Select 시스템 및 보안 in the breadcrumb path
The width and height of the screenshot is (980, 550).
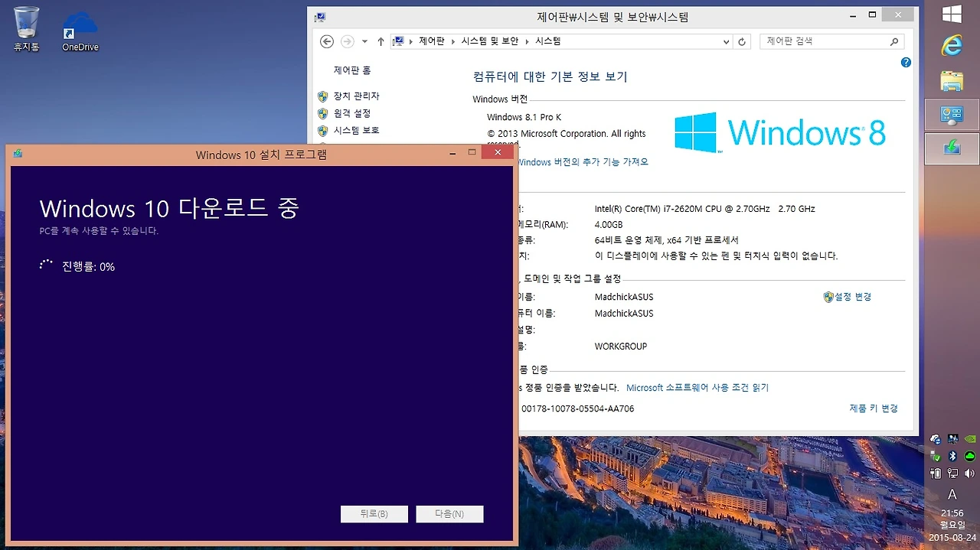492,41
